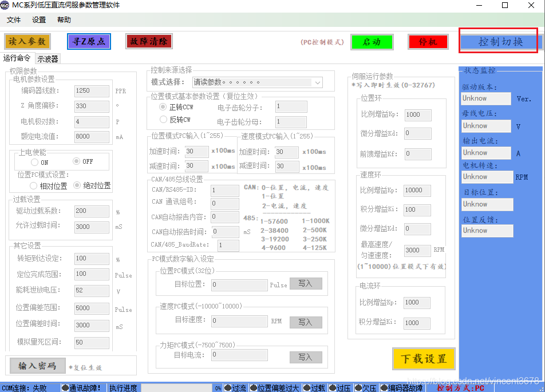Click the 额定电流值 input field
Image resolution: width=545 pixels, height=392 pixels.
click(x=92, y=137)
